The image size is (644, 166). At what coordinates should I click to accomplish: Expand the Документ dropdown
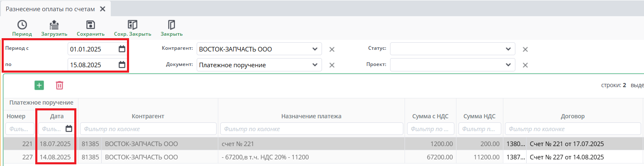click(314, 65)
